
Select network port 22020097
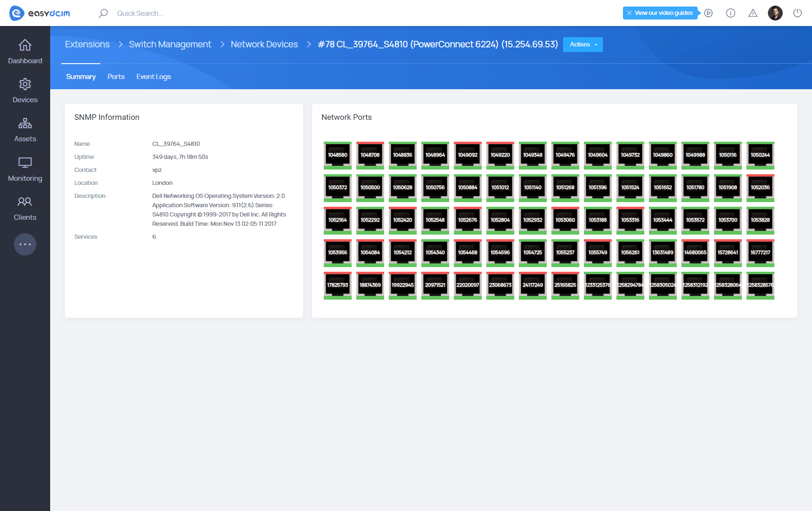468,285
